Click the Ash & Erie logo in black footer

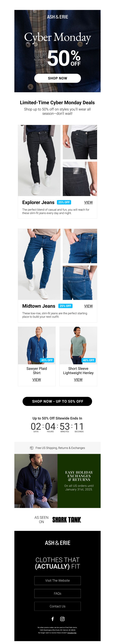[57, 543]
